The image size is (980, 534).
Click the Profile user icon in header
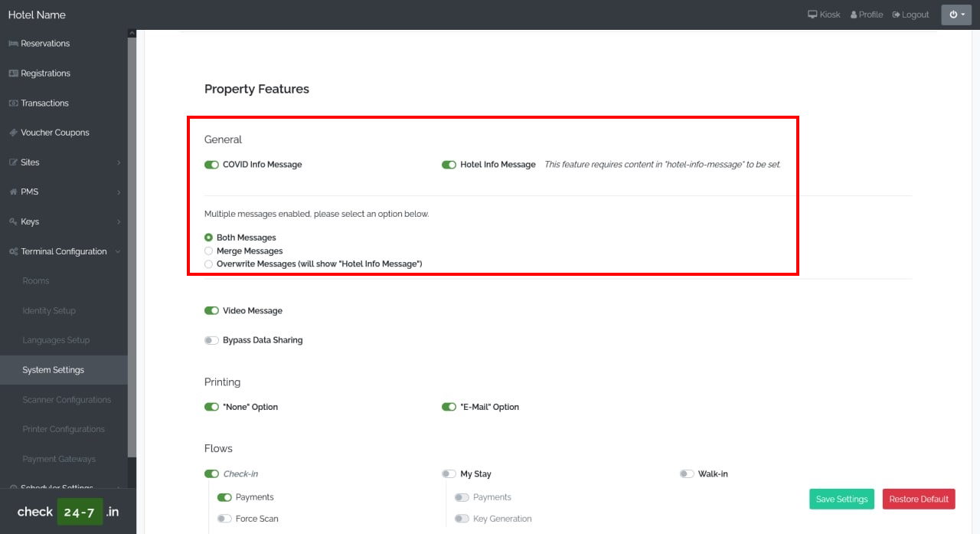854,15
